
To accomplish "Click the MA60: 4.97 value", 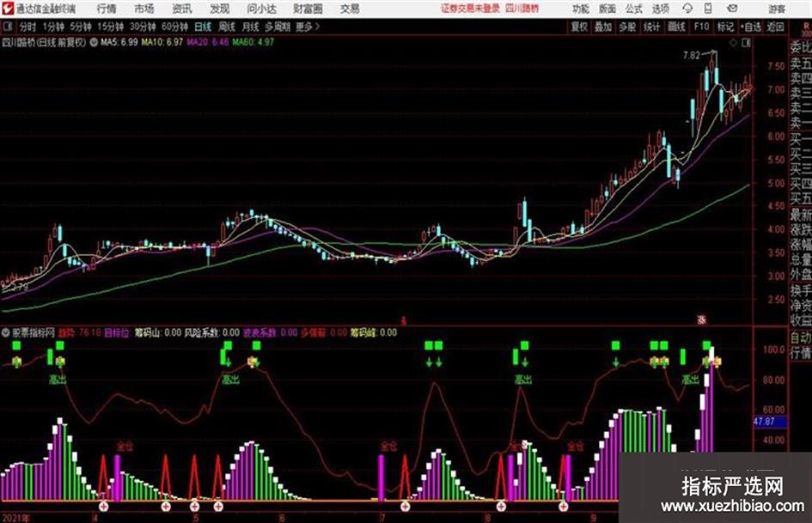I will pyautogui.click(x=253, y=42).
